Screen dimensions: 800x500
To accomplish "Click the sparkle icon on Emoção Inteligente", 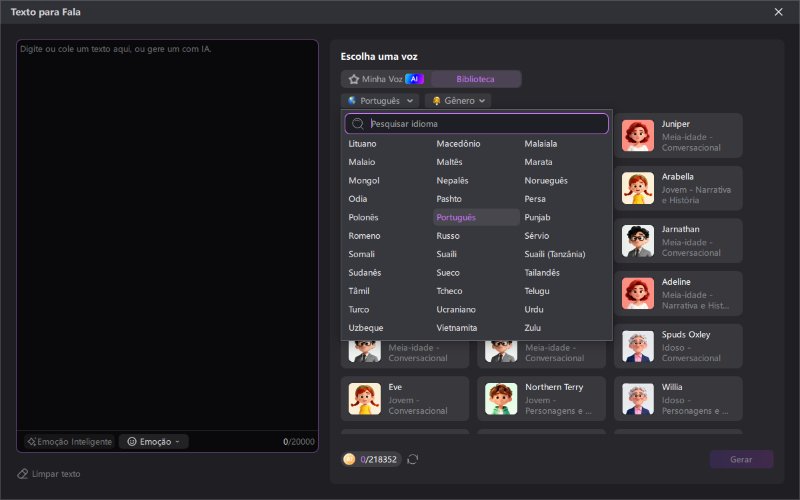I will (32, 441).
